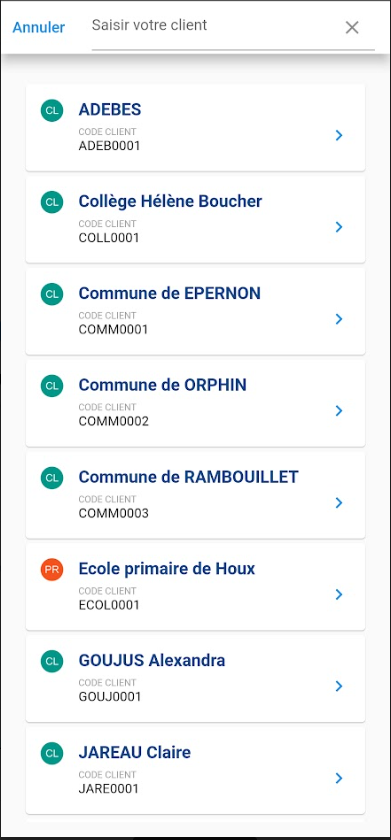Select client code COMM0003 entry
The width and height of the screenshot is (391, 840).
click(114, 513)
